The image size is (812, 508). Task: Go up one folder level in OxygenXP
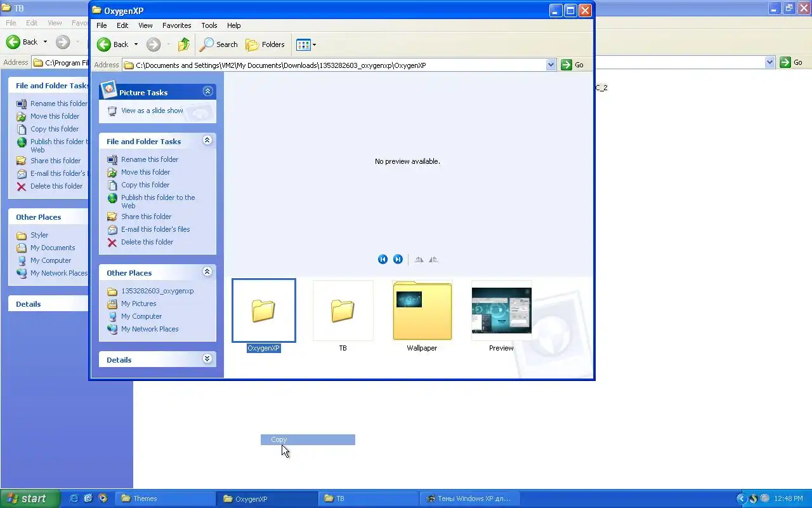[x=184, y=44]
